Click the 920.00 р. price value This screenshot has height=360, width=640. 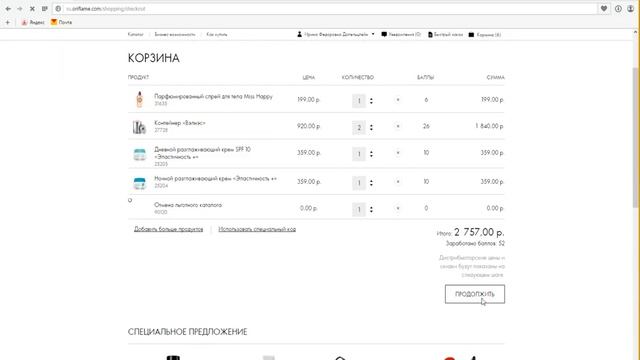(x=309, y=126)
